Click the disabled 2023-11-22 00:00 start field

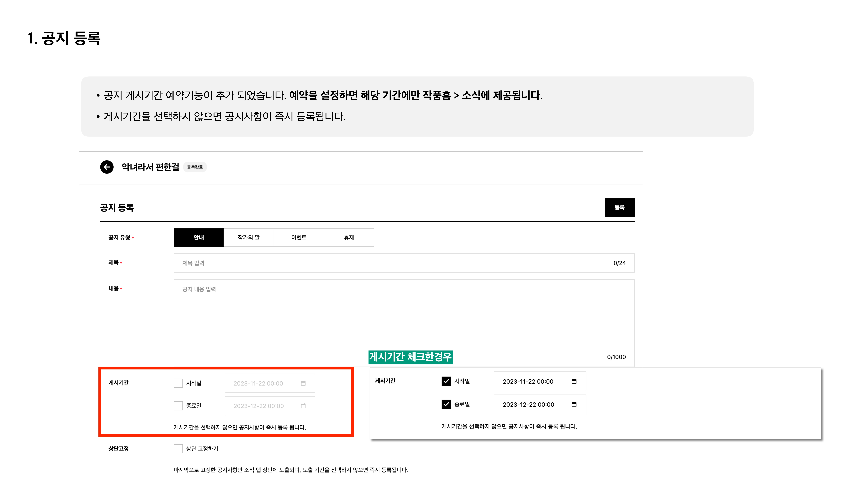pyautogui.click(x=270, y=383)
